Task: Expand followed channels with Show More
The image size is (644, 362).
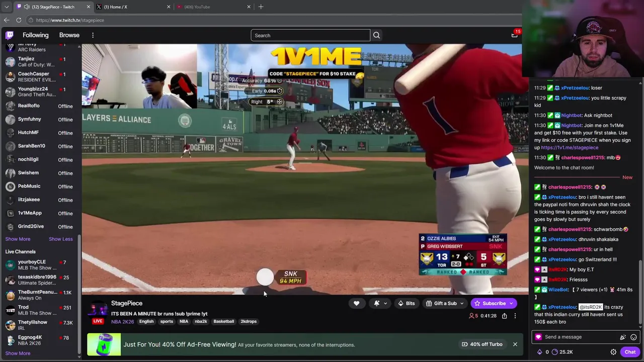Action: 18,239
